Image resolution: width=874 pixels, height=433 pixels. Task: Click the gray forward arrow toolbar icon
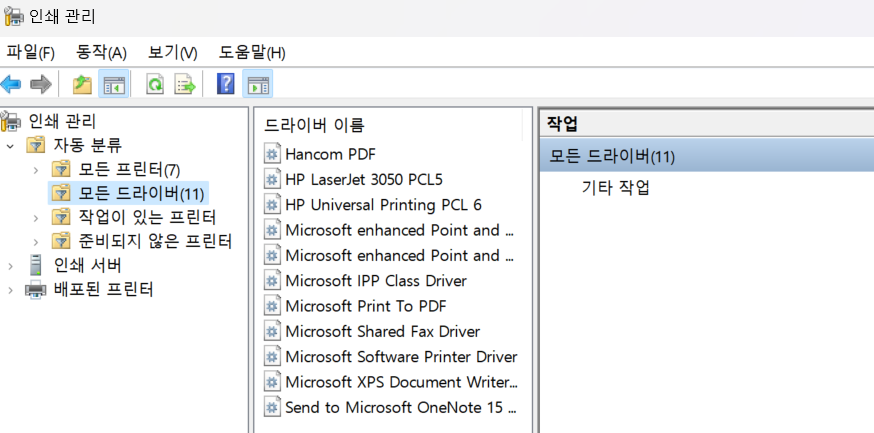tap(40, 85)
